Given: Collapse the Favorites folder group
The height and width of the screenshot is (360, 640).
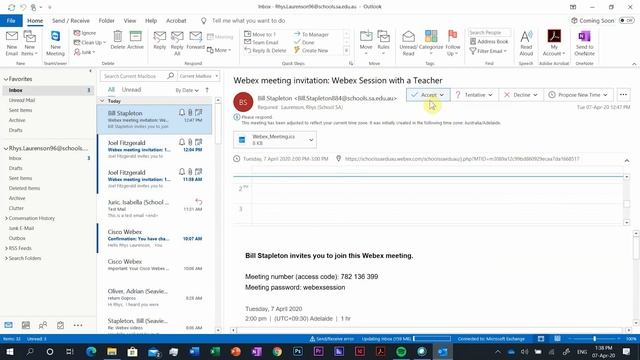Looking at the screenshot, I should pyautogui.click(x=6, y=79).
